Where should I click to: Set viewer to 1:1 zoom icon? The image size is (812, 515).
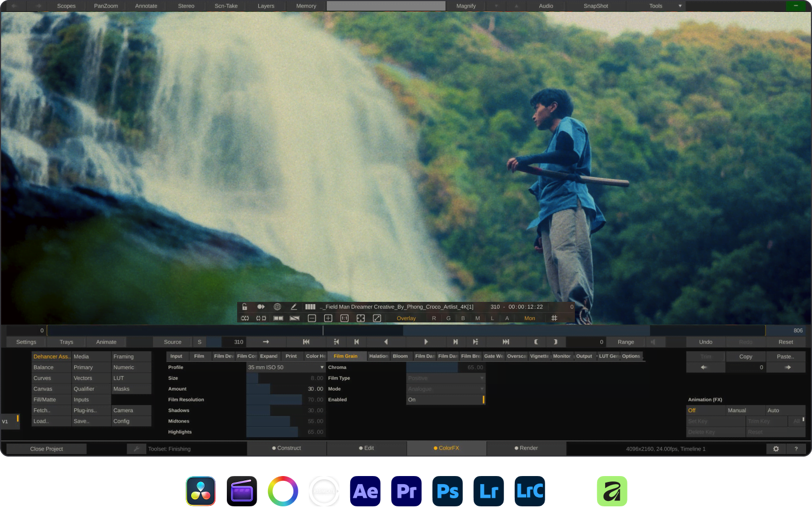[x=344, y=318]
